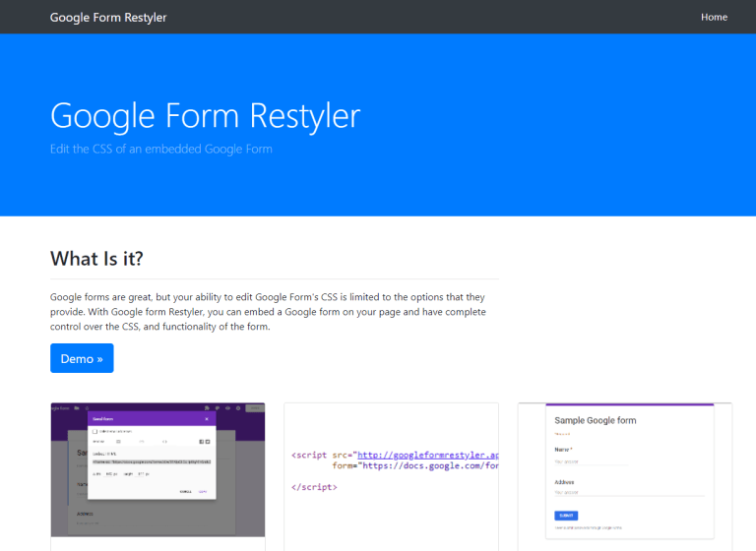Click the What Is it? heading
The image size is (756, 551).
coord(96,259)
